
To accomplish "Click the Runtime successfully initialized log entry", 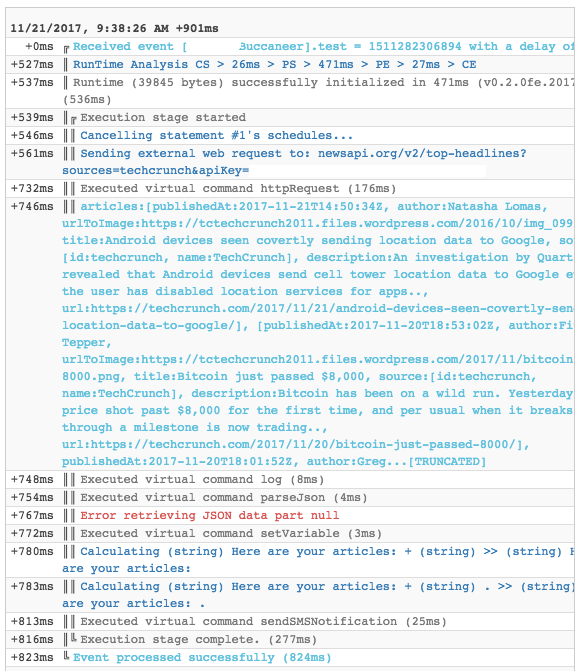I will point(318,91).
